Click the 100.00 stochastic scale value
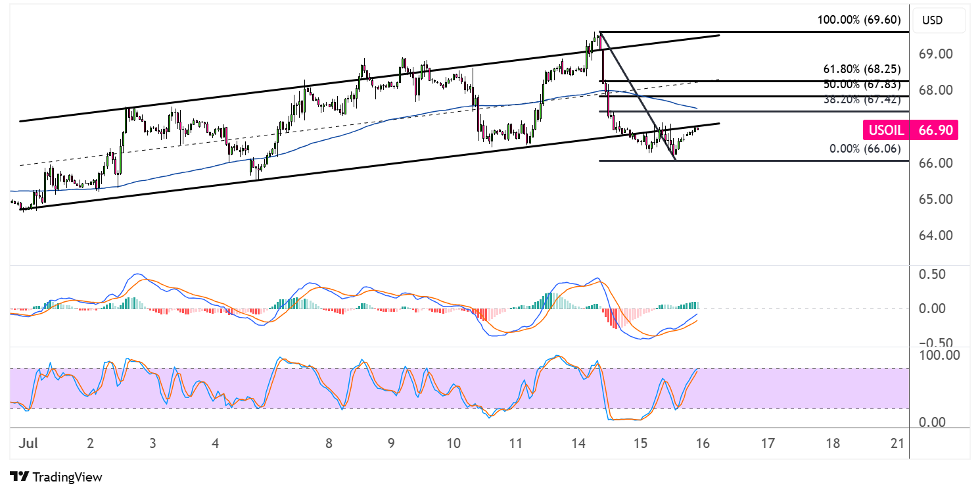This screenshot has width=980, height=494. pos(939,356)
